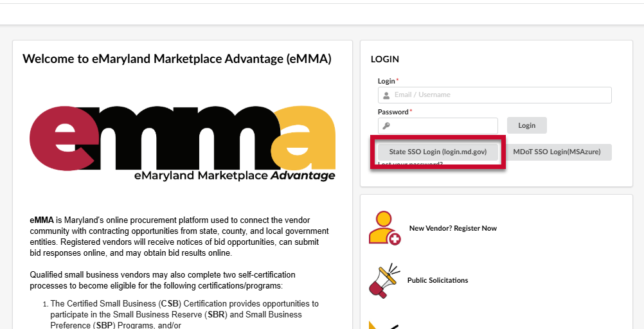Click the New Vendor register icon
Image resolution: width=644 pixels, height=329 pixels.
point(385,228)
